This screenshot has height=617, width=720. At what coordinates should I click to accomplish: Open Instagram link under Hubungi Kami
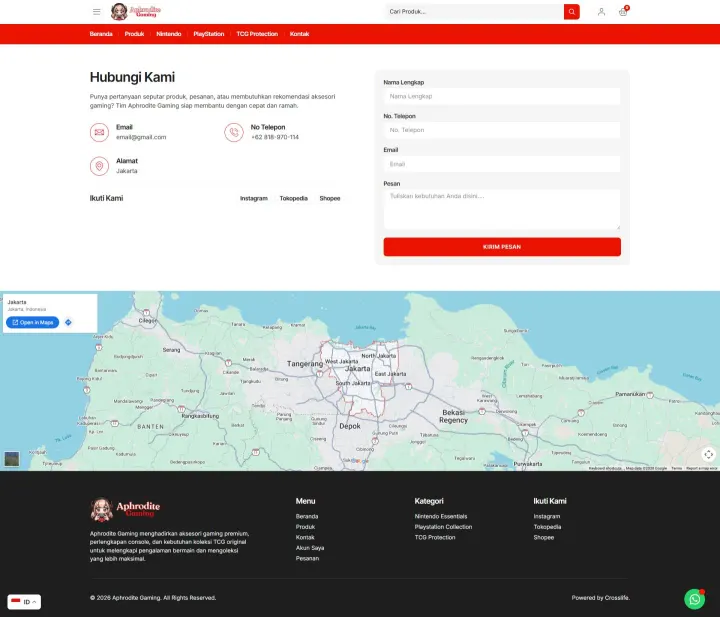coord(253,198)
